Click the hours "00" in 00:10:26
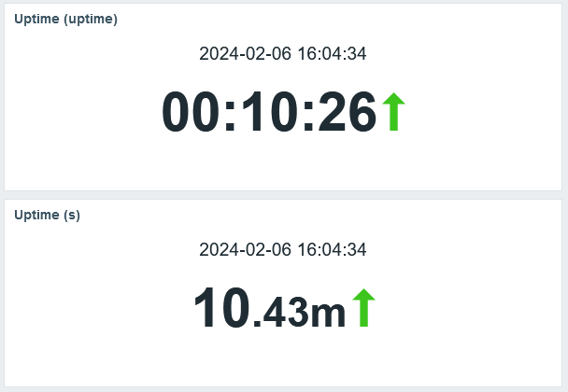 (x=192, y=114)
